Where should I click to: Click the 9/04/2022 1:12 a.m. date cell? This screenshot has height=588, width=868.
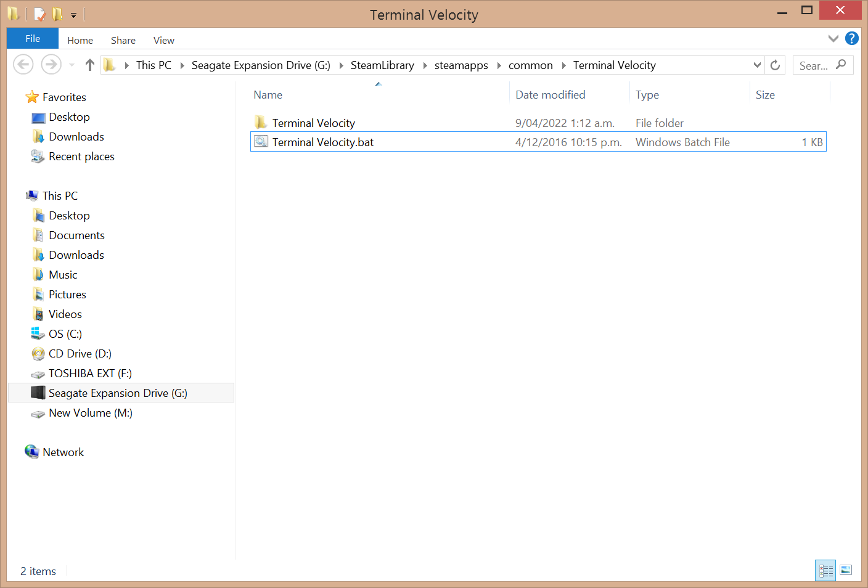(x=565, y=123)
